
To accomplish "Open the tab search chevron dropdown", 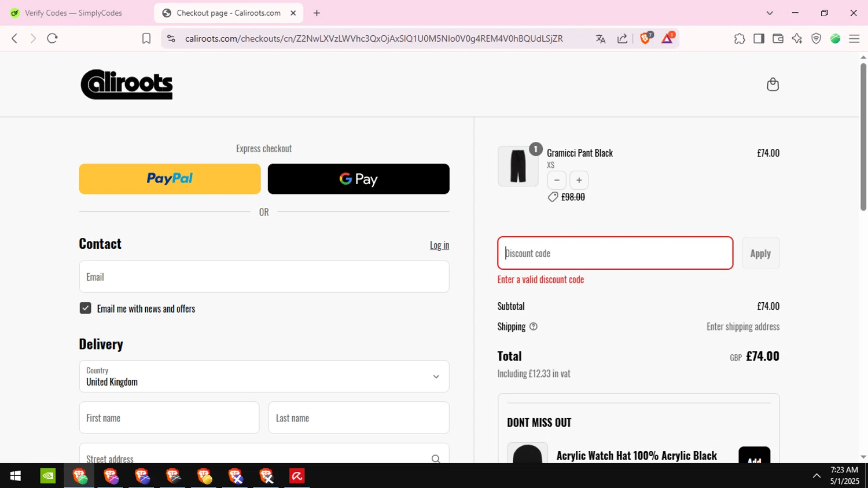I will [770, 13].
